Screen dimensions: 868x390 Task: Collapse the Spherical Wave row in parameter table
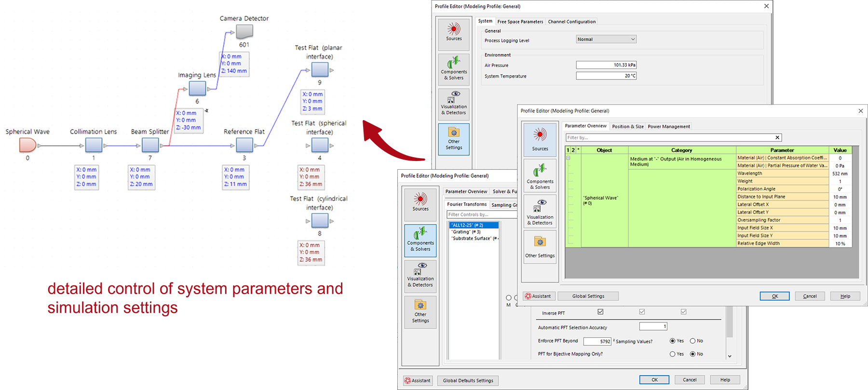click(568, 158)
